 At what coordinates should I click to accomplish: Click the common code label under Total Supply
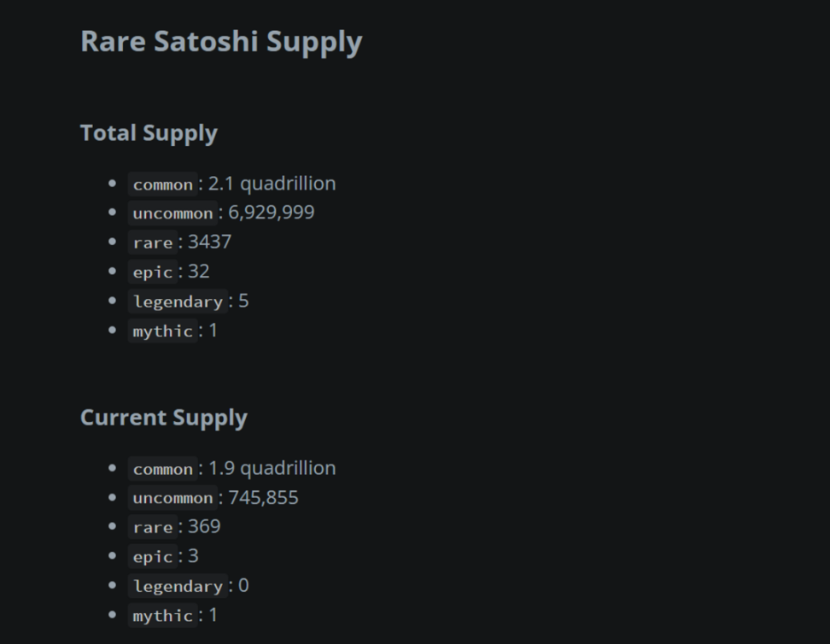163,184
